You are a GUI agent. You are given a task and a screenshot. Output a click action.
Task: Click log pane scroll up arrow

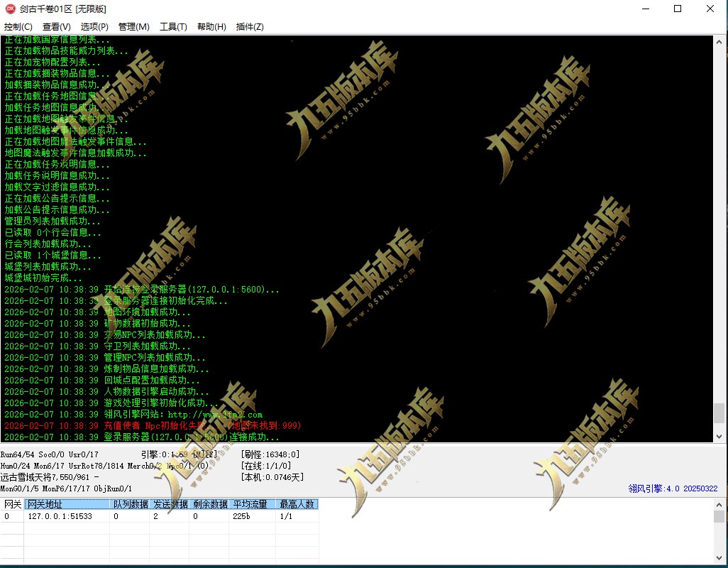point(719,41)
